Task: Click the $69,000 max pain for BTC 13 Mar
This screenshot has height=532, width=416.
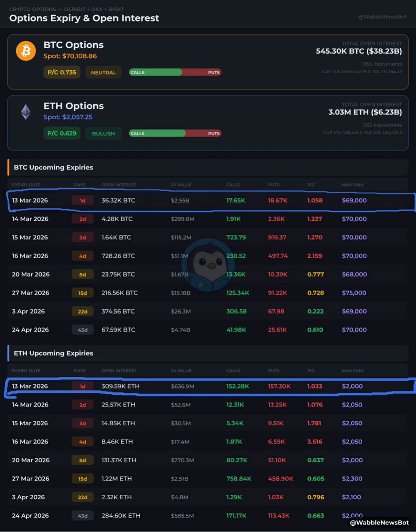Action: click(x=354, y=200)
